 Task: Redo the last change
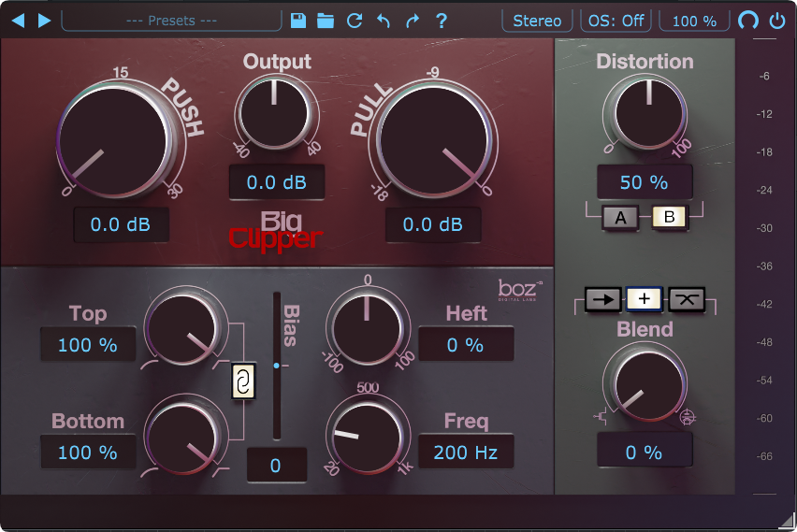click(413, 21)
